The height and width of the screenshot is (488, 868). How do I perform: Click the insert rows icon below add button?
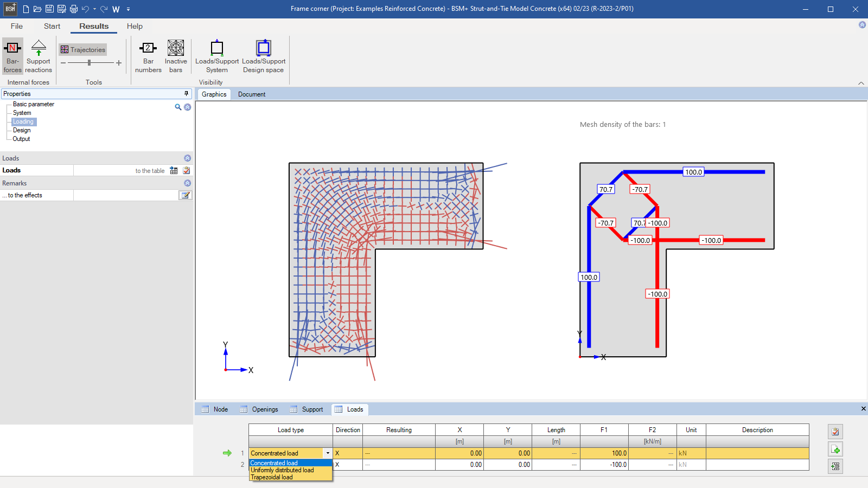point(835,466)
